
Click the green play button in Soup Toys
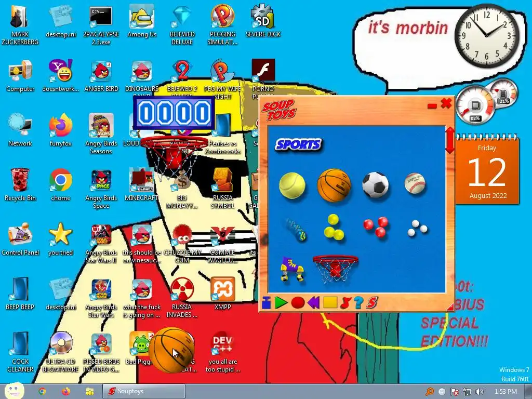coord(281,303)
